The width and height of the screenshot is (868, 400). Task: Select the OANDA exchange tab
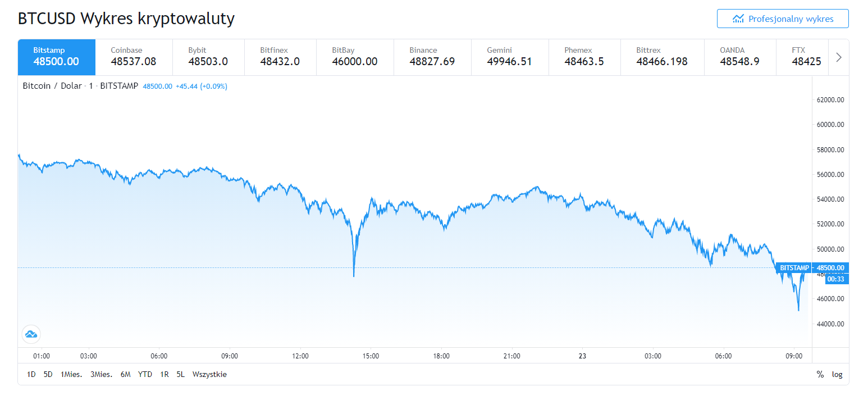[x=740, y=57]
